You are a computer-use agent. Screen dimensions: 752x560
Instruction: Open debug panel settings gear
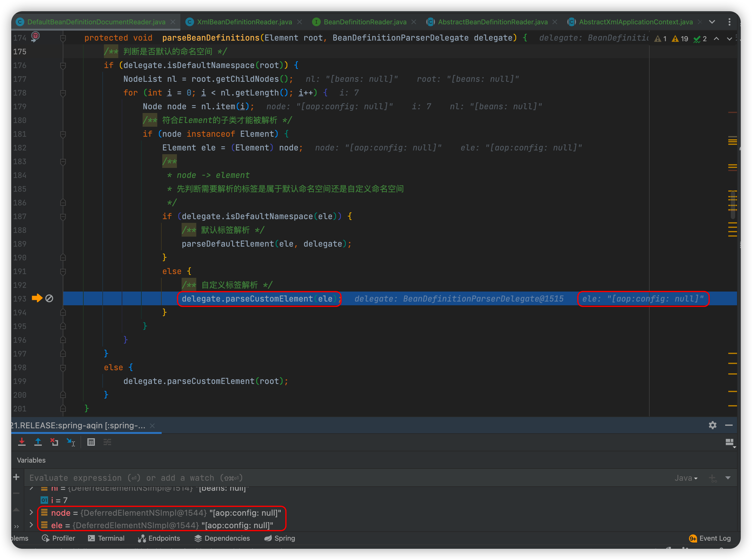(712, 425)
